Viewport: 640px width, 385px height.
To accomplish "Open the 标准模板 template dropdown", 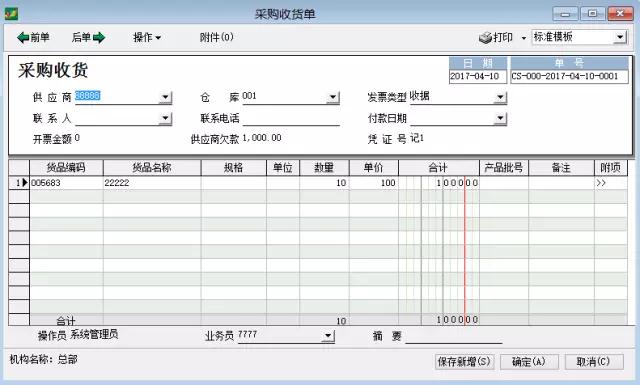I will tap(620, 37).
